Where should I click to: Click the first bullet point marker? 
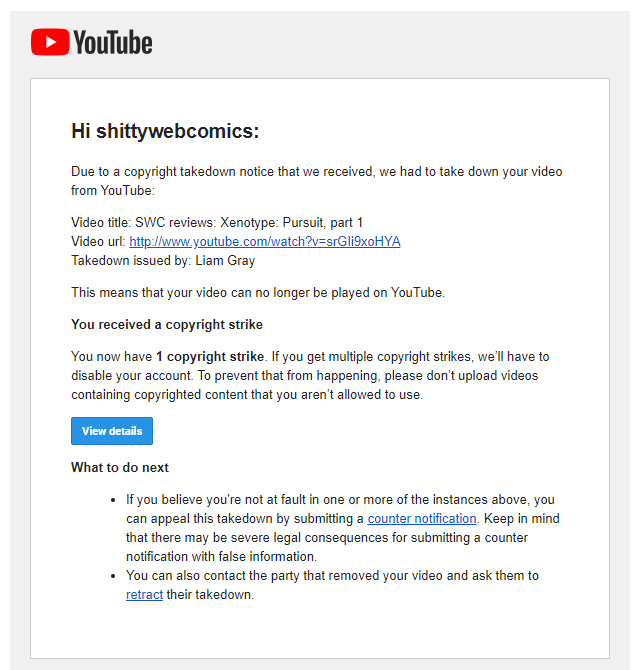pyautogui.click(x=113, y=500)
